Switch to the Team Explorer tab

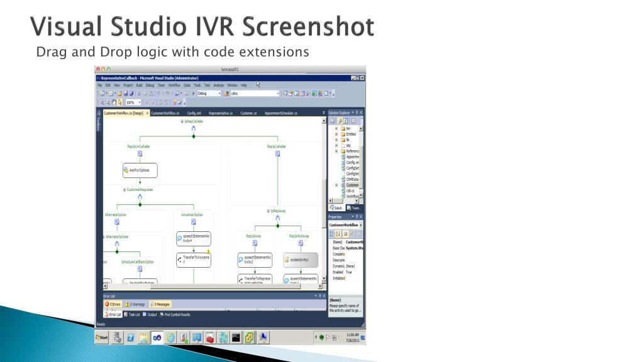tap(353, 208)
